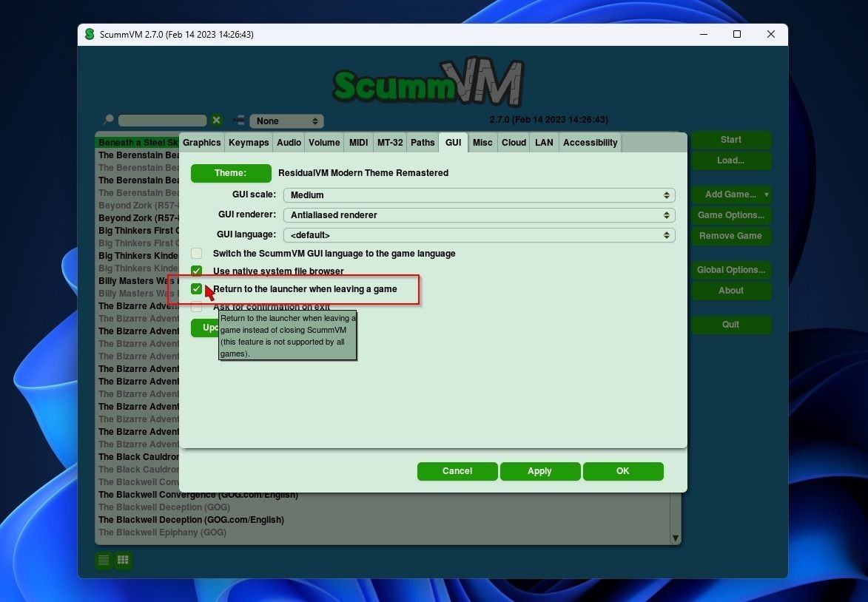This screenshot has height=602, width=868.
Task: Open the GUI renderer dropdown
Action: point(479,215)
